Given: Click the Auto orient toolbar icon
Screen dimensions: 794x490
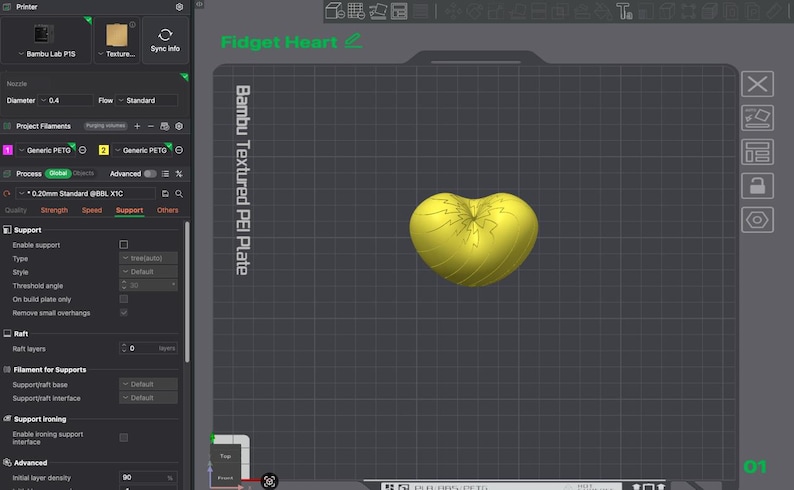Looking at the screenshot, I should [x=378, y=11].
